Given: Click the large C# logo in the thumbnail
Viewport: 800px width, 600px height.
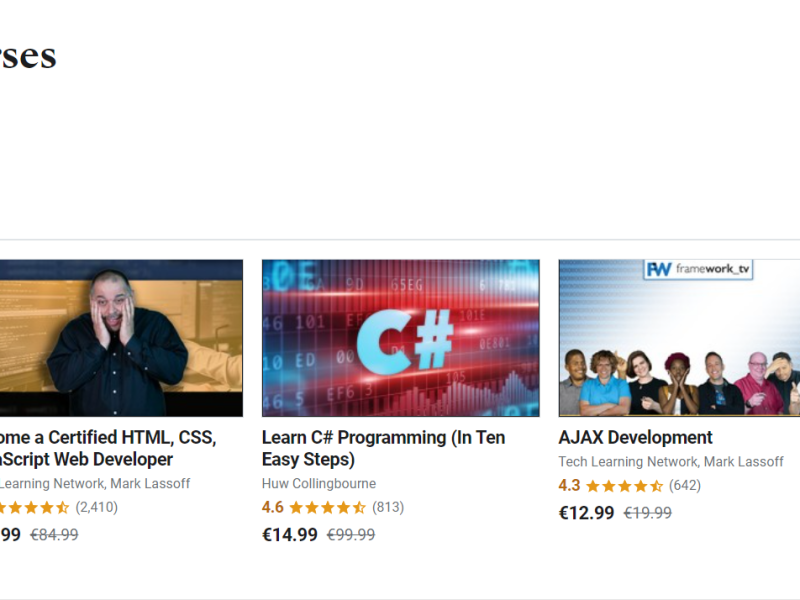Looking at the screenshot, I should 405,341.
